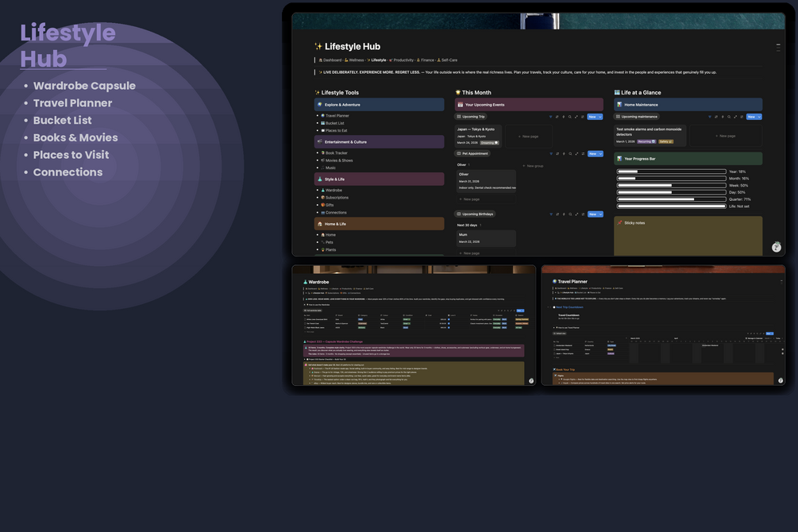Click the Year 18% progress bar

point(671,172)
